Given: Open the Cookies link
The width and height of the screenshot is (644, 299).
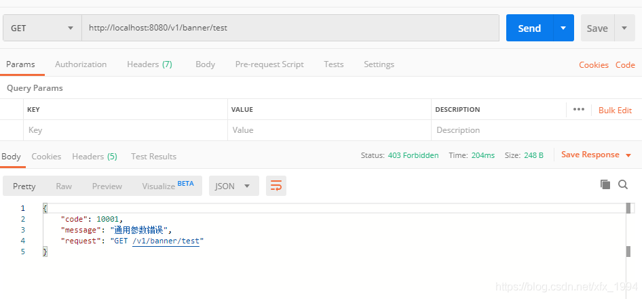Looking at the screenshot, I should pos(593,65).
